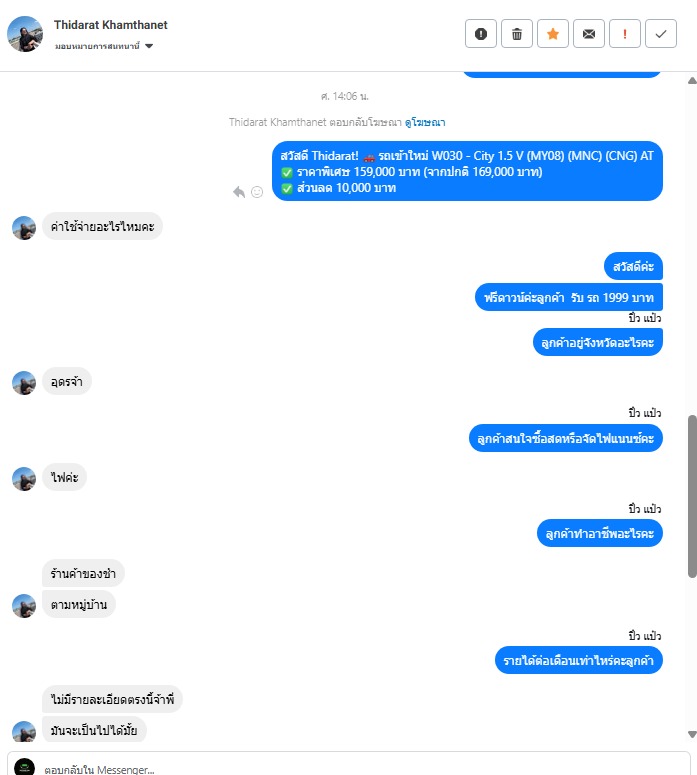Viewport: 697px width, 775px height.
Task: Click the W030 City 1.5 V promo message
Action: pos(467,172)
